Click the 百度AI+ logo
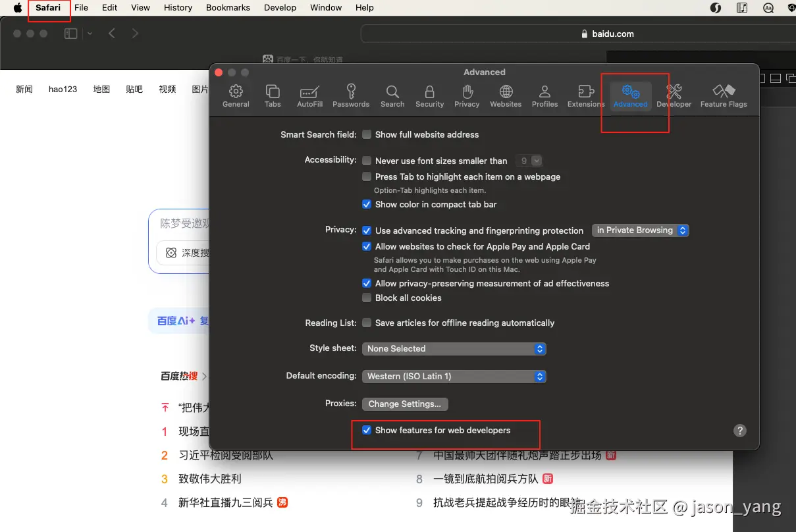This screenshot has width=796, height=532. click(176, 321)
